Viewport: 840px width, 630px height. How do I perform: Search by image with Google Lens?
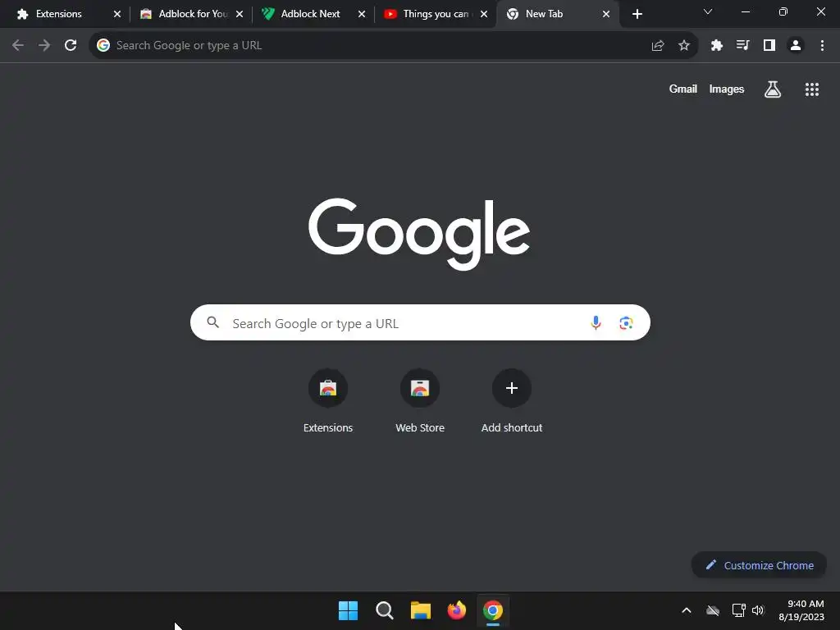pyautogui.click(x=626, y=322)
